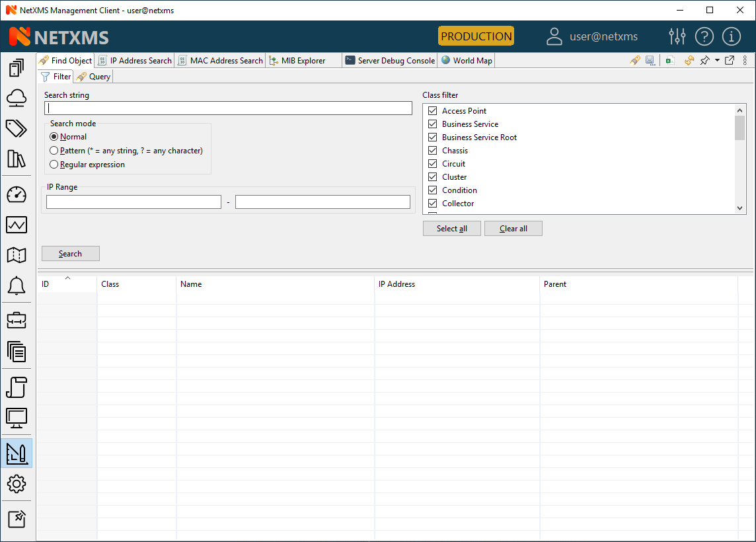Toggle the Chassis class checkbox
This screenshot has height=542, width=756.
(433, 151)
